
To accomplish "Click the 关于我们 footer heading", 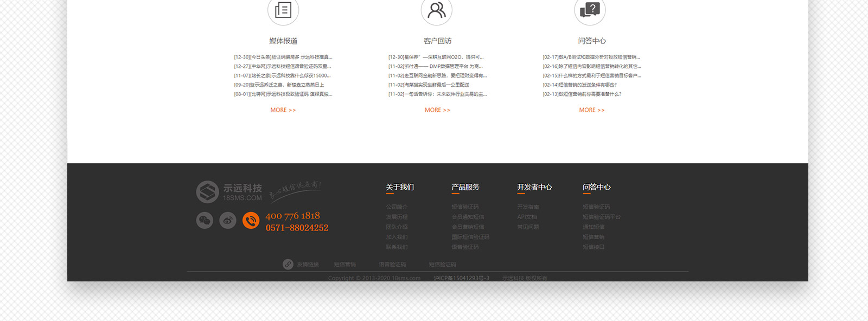I will (x=400, y=187).
